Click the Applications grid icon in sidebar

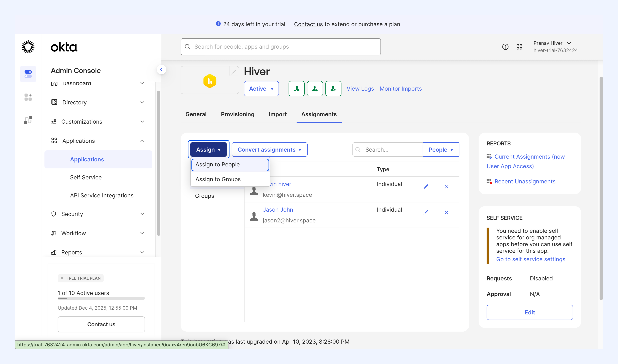pyautogui.click(x=54, y=141)
